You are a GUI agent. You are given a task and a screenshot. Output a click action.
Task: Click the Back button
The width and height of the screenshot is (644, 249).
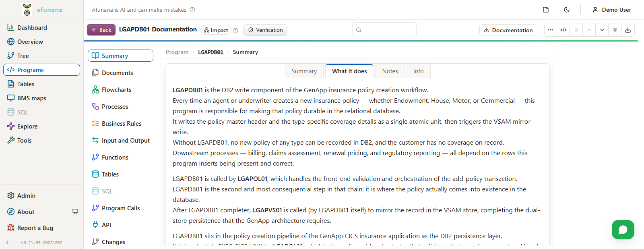[x=101, y=30]
